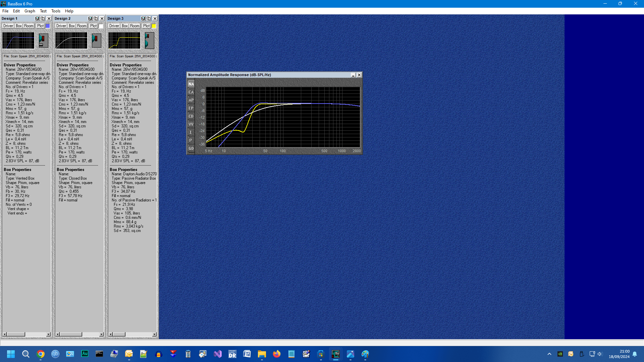Open Visual Studio from the taskbar
Viewport: 644px width, 362px height.
[218, 354]
